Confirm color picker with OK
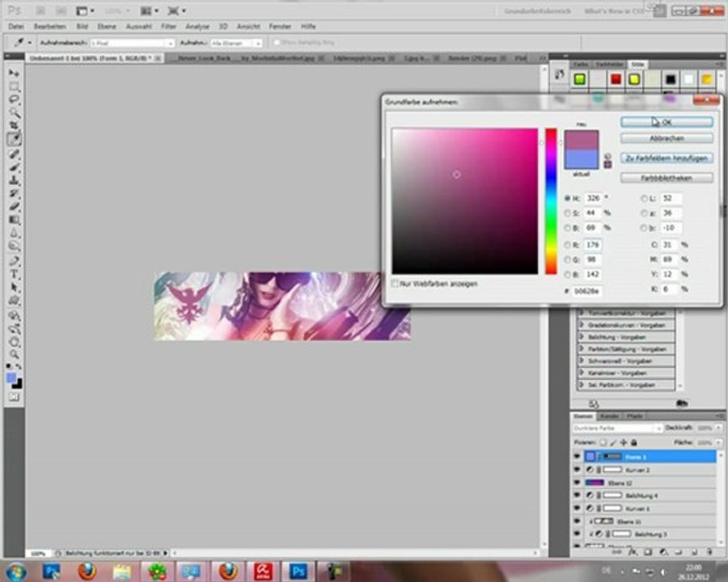This screenshot has height=582, width=728. pyautogui.click(x=667, y=122)
